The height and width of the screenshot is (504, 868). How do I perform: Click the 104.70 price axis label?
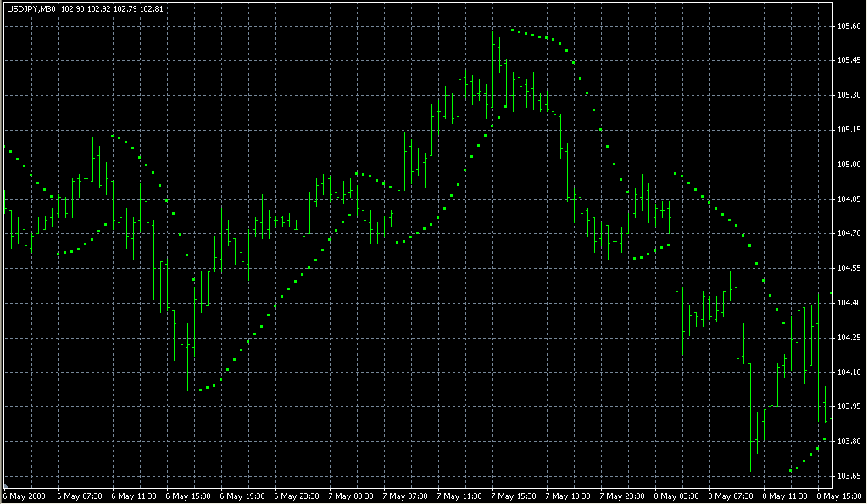pyautogui.click(x=849, y=233)
